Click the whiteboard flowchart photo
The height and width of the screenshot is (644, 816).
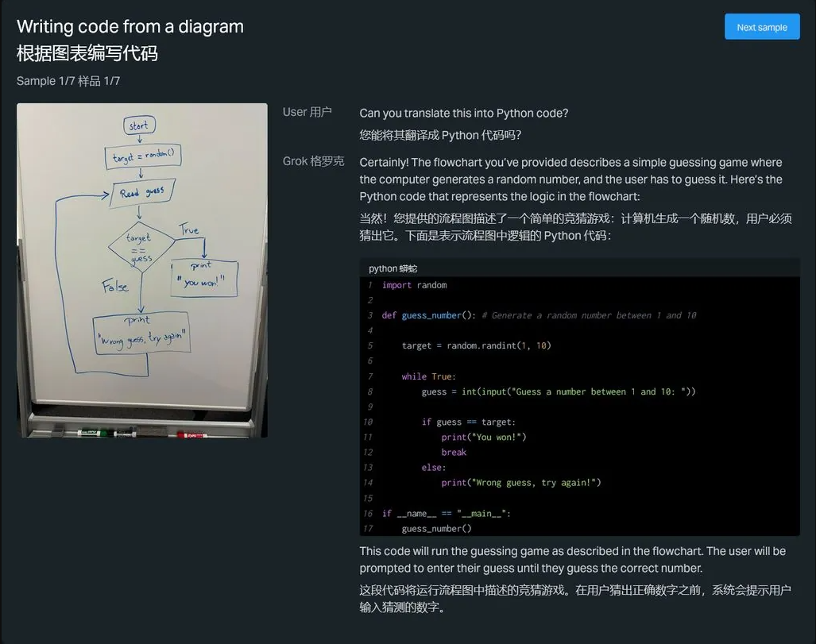coord(141,270)
